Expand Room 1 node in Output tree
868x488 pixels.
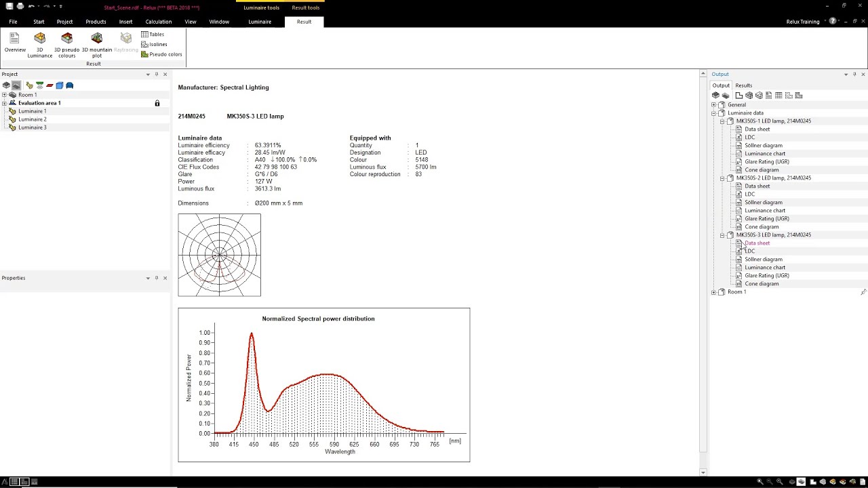tap(713, 292)
